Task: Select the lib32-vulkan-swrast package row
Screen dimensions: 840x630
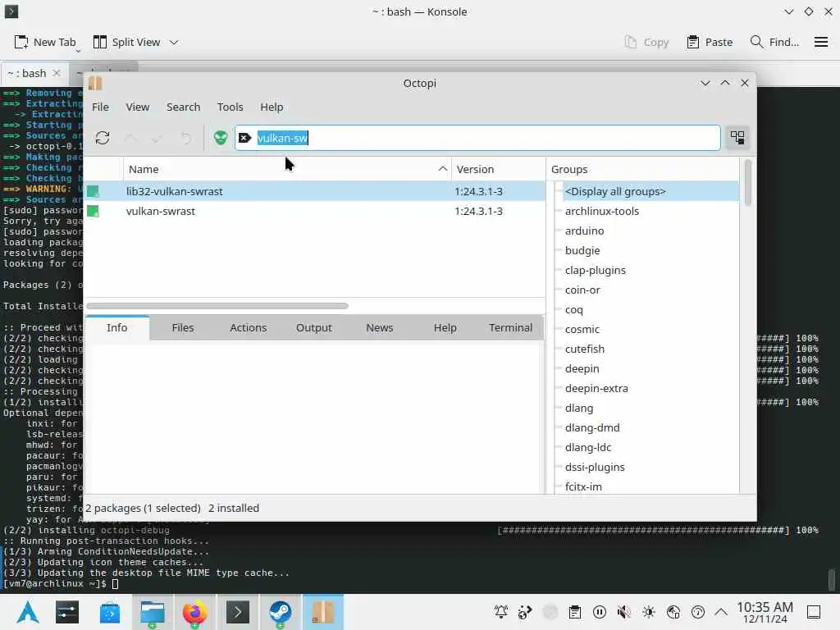Action: (315, 191)
